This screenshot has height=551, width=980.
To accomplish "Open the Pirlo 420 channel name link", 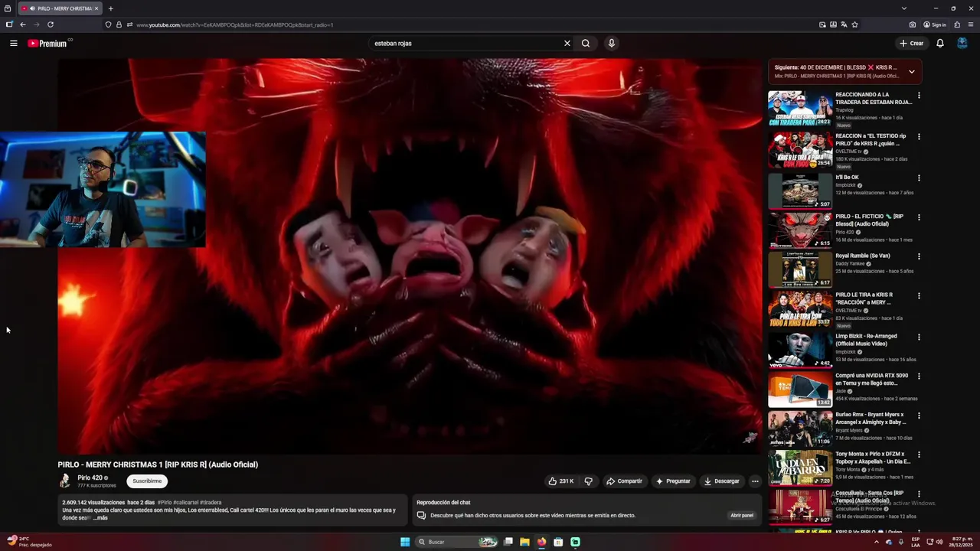I will 90,478.
